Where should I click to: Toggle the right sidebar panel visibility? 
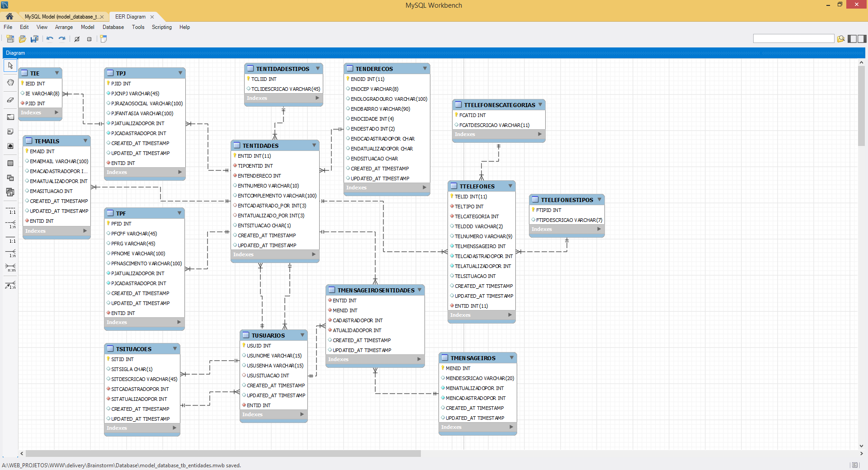pyautogui.click(x=862, y=39)
